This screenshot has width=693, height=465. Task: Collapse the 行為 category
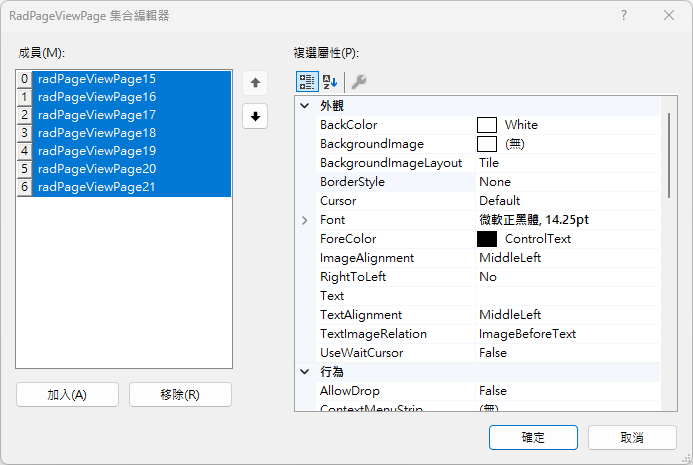click(305, 372)
